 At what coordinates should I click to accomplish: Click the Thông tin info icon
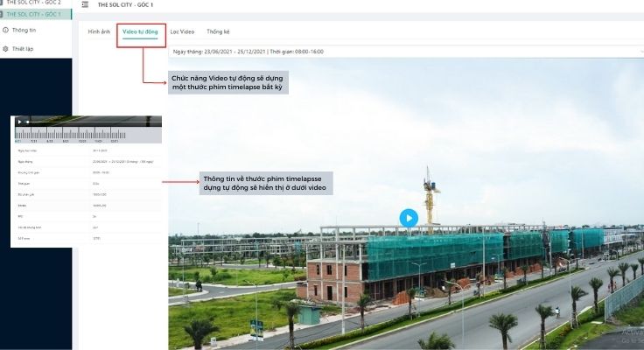5,30
